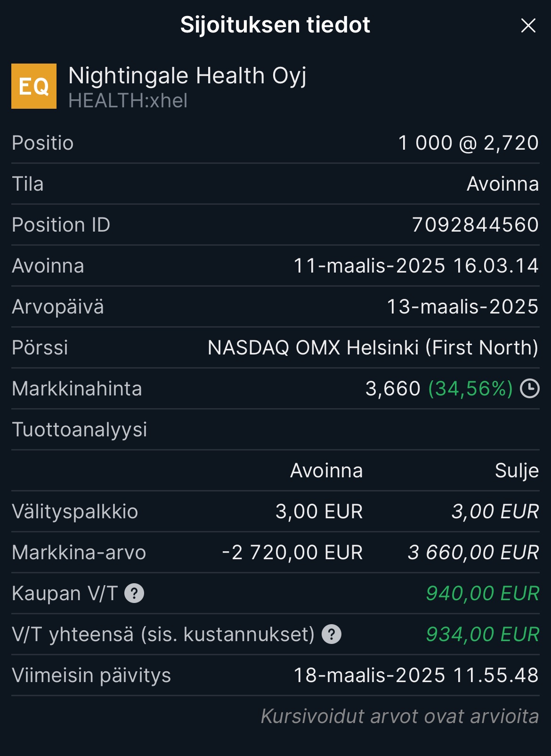
Task: Click the Viimeisin päivitys timestamp
Action: click(416, 676)
